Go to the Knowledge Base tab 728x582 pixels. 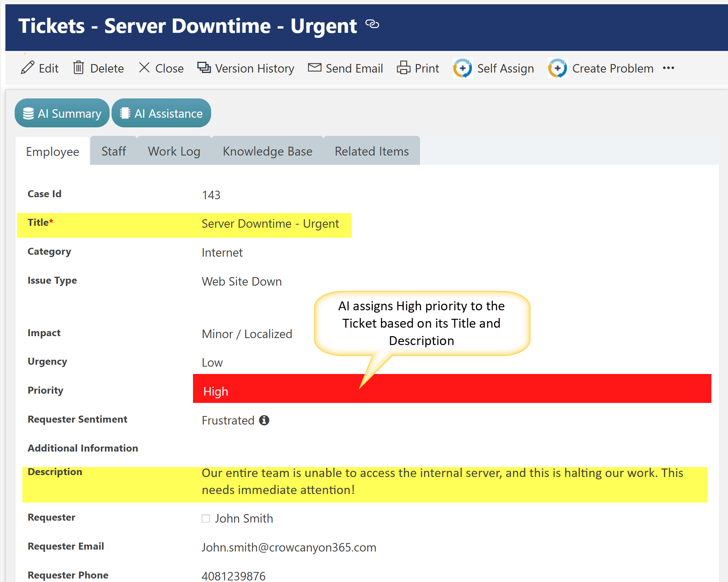[x=267, y=151]
